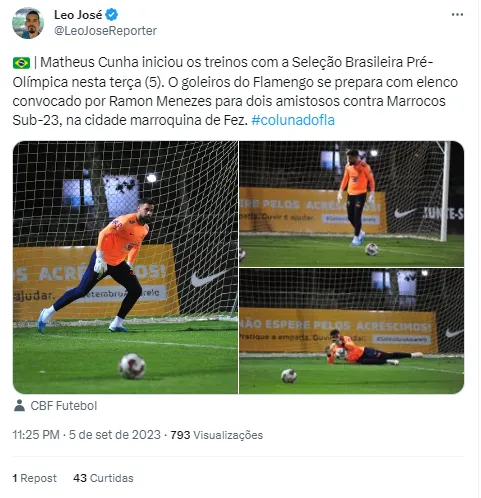Click the blue verified badge
Screen dimensions: 481x498
click(x=112, y=15)
